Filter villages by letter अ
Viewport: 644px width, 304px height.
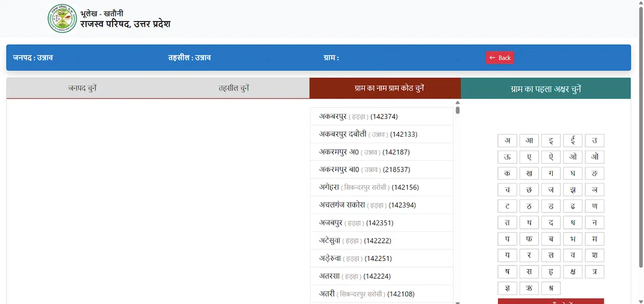tap(507, 141)
